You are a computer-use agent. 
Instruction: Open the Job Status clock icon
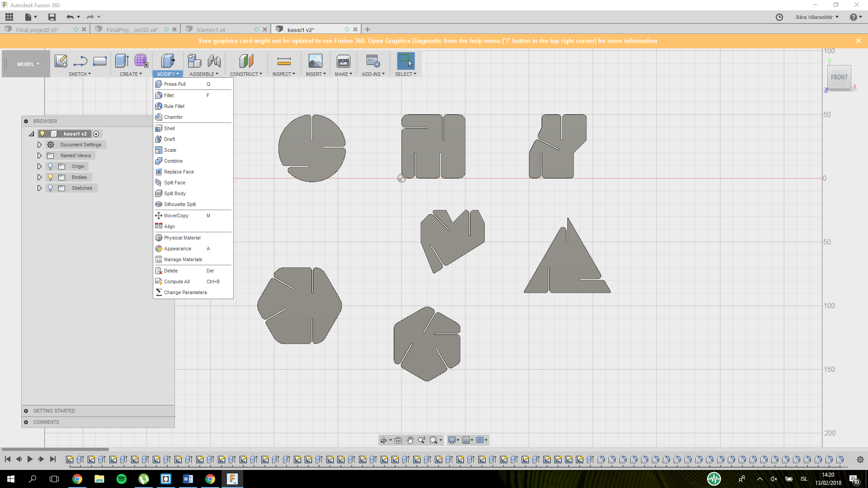click(x=779, y=17)
